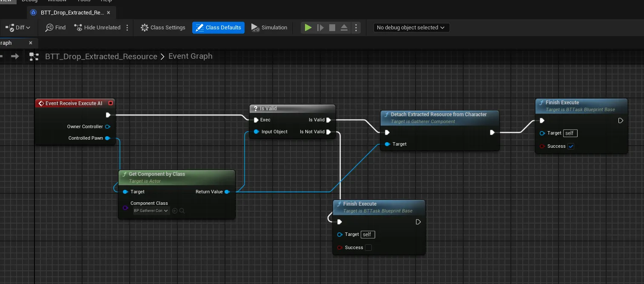
Task: Click the Return Value output pin
Action: pyautogui.click(x=227, y=192)
